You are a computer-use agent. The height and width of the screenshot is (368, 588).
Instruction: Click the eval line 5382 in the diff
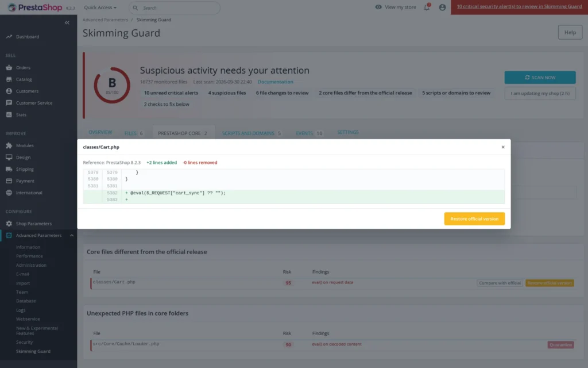(x=293, y=193)
